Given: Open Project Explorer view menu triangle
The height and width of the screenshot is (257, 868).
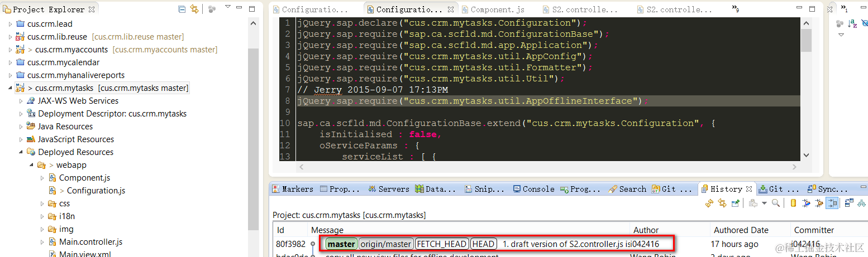Looking at the screenshot, I should click(x=227, y=7).
